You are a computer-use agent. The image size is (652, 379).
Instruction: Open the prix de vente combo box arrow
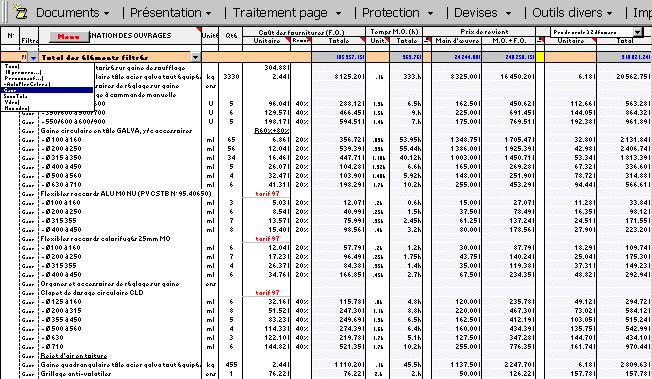coord(638,32)
